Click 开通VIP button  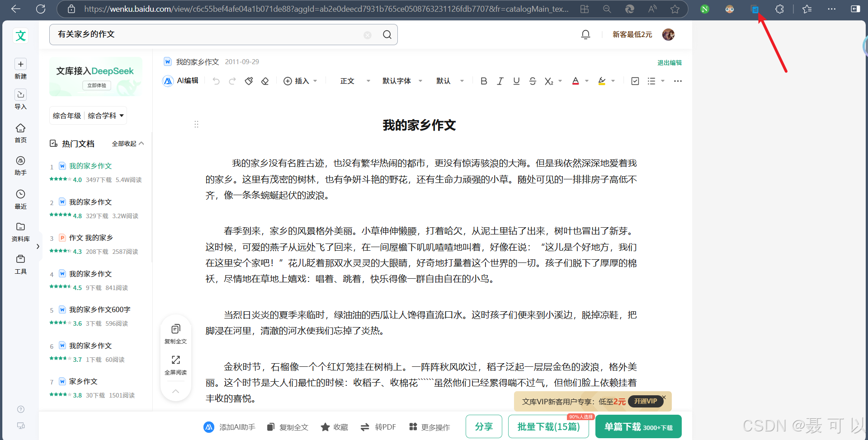click(646, 401)
